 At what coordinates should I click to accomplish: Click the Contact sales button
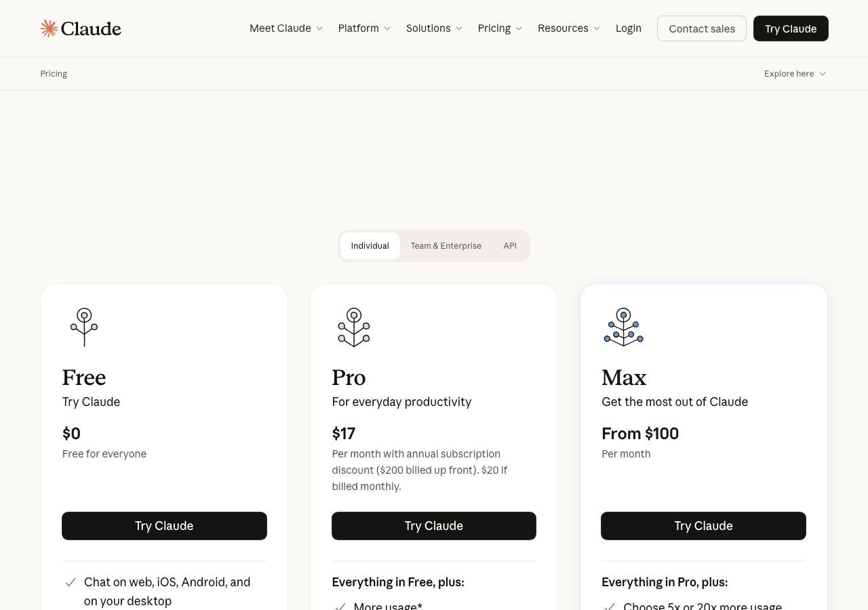click(701, 28)
